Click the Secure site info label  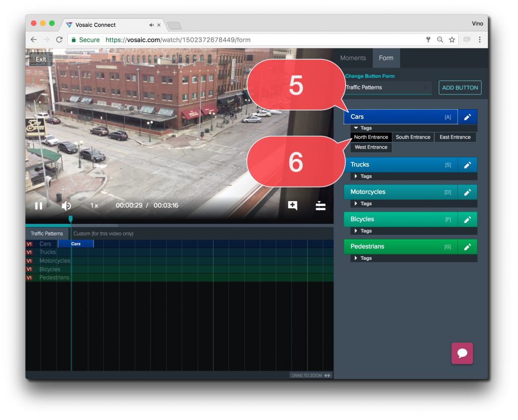click(85, 39)
